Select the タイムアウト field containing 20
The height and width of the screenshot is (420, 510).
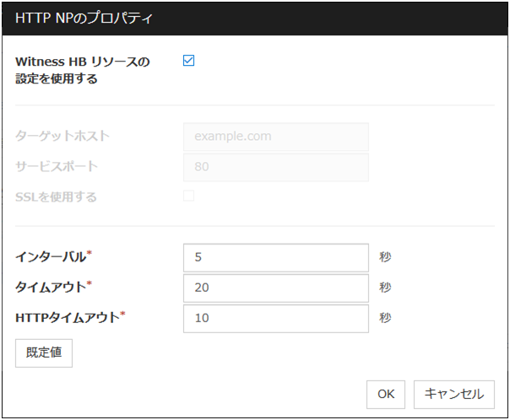275,288
